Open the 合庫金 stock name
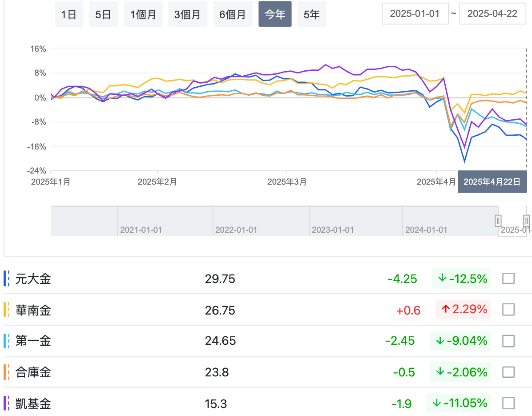 33,372
